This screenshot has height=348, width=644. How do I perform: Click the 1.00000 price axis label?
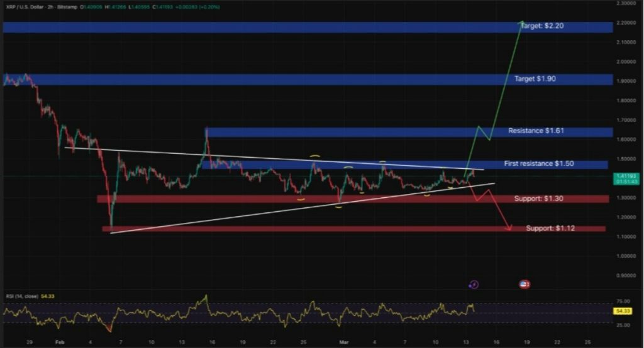[626, 256]
